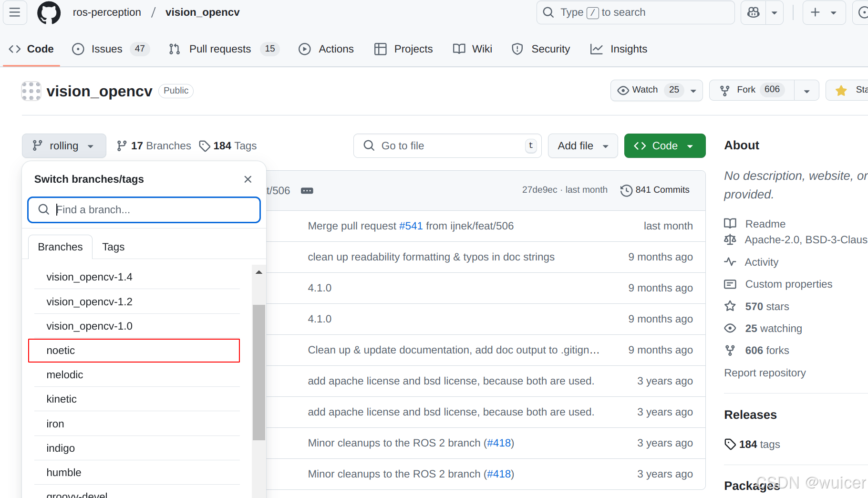Open the Apache-2.0 license link

[x=796, y=240]
